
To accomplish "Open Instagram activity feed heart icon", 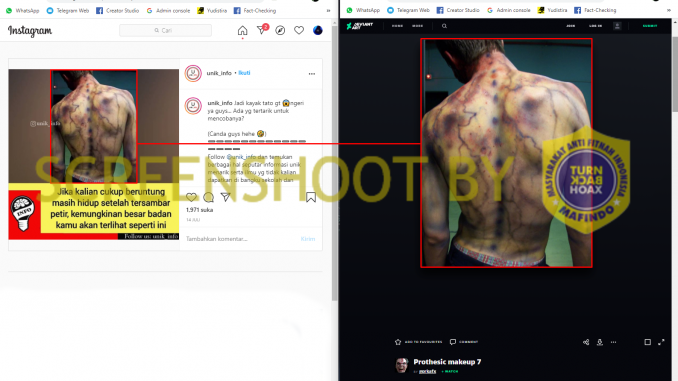I will (299, 30).
